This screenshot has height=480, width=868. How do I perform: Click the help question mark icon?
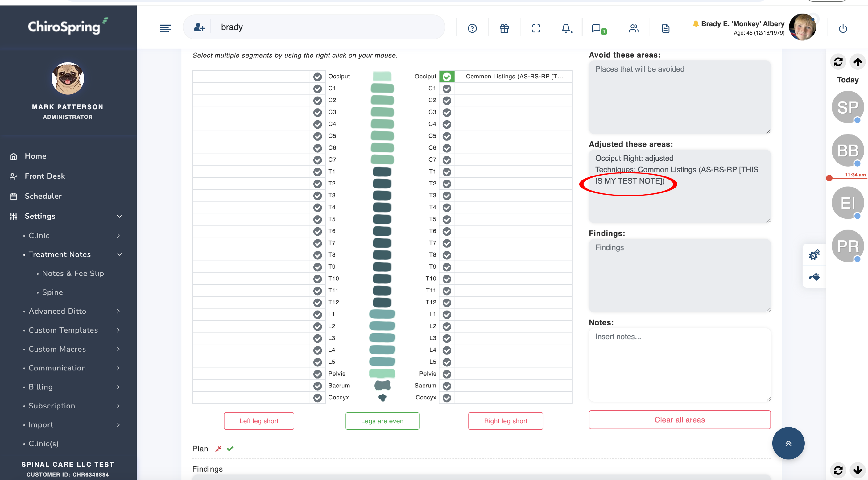(472, 28)
